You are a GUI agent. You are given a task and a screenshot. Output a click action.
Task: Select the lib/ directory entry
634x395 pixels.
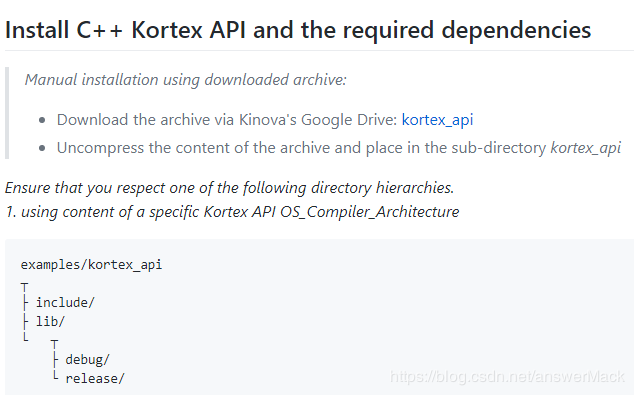[x=50, y=321]
